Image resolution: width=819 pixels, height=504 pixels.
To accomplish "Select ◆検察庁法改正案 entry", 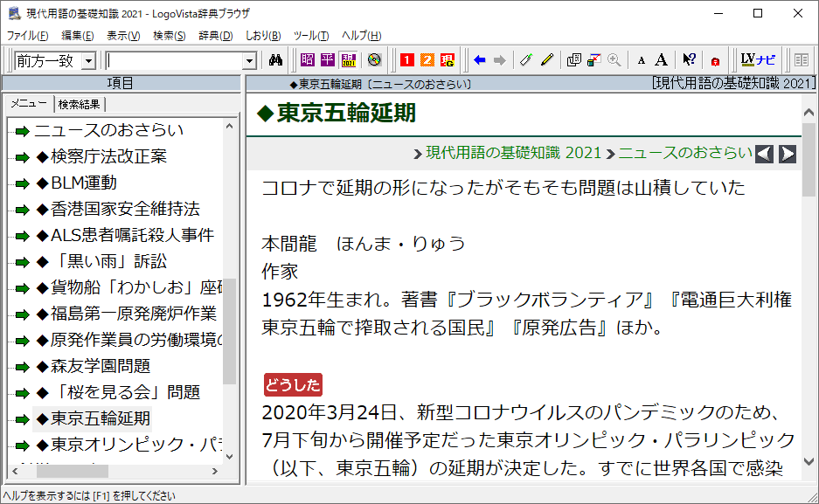I will tap(101, 156).
